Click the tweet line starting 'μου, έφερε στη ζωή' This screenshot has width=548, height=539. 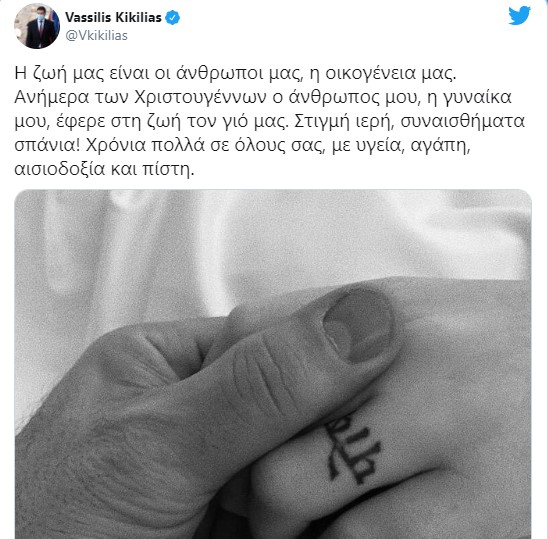269,122
